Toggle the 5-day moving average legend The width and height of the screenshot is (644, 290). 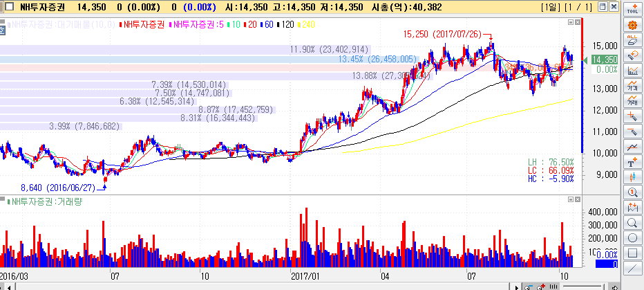pos(197,24)
